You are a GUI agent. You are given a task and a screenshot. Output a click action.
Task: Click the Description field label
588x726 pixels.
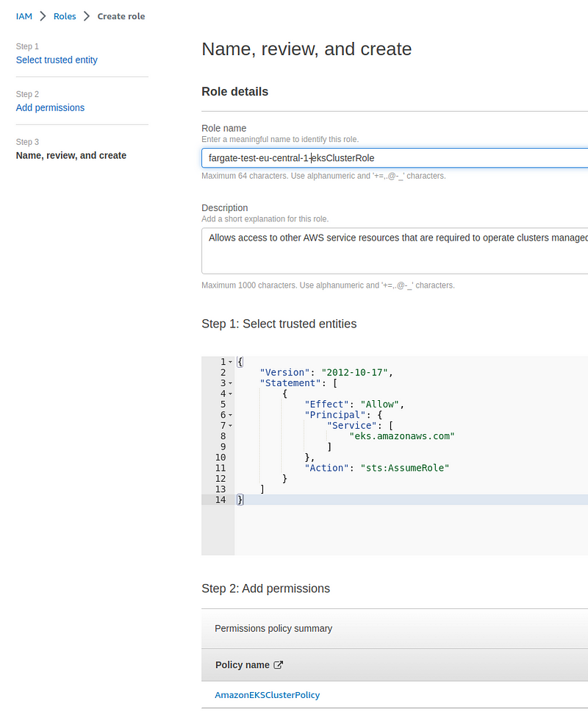coord(225,208)
